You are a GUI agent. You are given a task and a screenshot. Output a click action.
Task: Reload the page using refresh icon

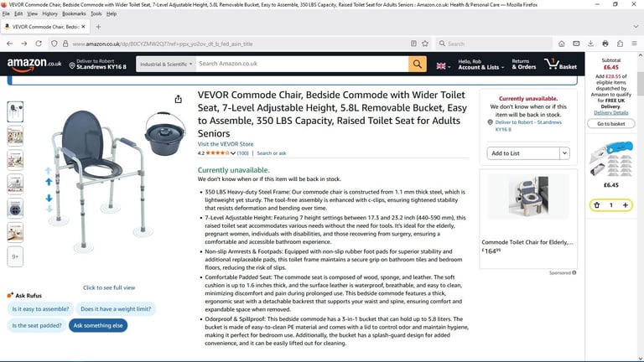pos(39,44)
